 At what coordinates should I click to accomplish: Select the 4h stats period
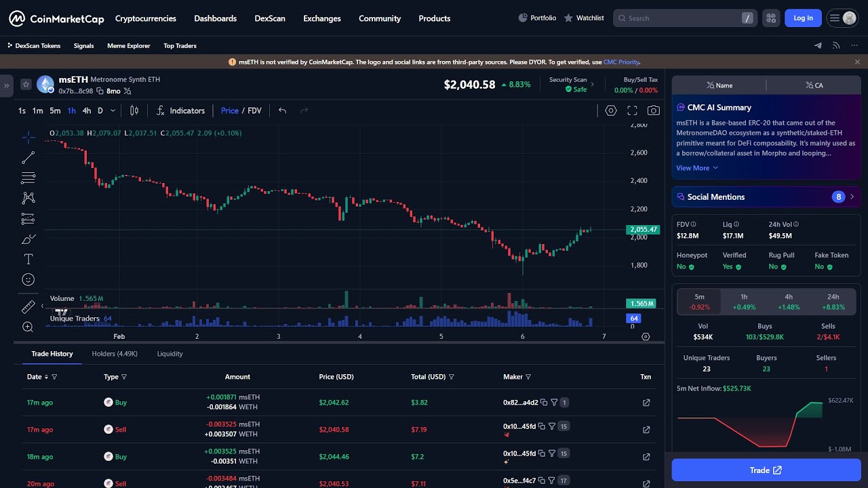[789, 302]
